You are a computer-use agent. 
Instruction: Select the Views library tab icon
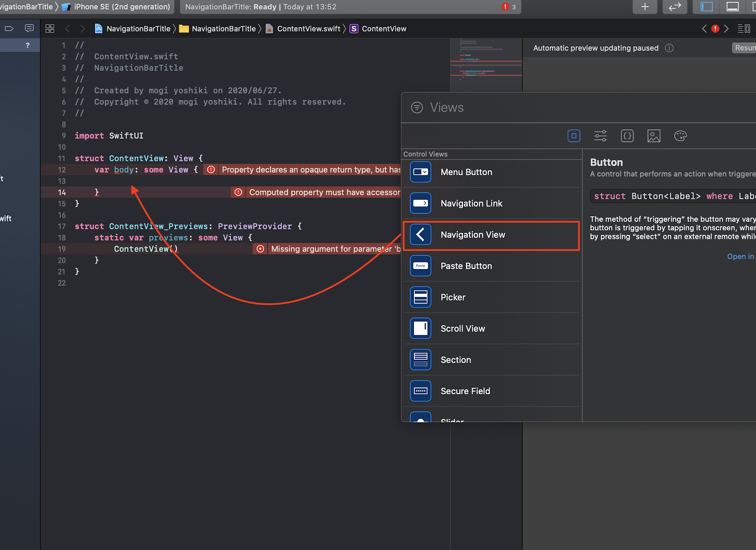(x=574, y=136)
